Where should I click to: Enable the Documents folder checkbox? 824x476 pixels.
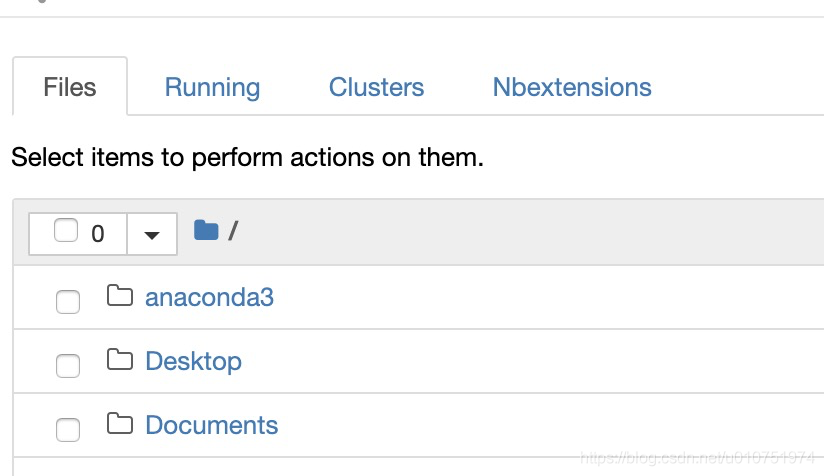(68, 429)
